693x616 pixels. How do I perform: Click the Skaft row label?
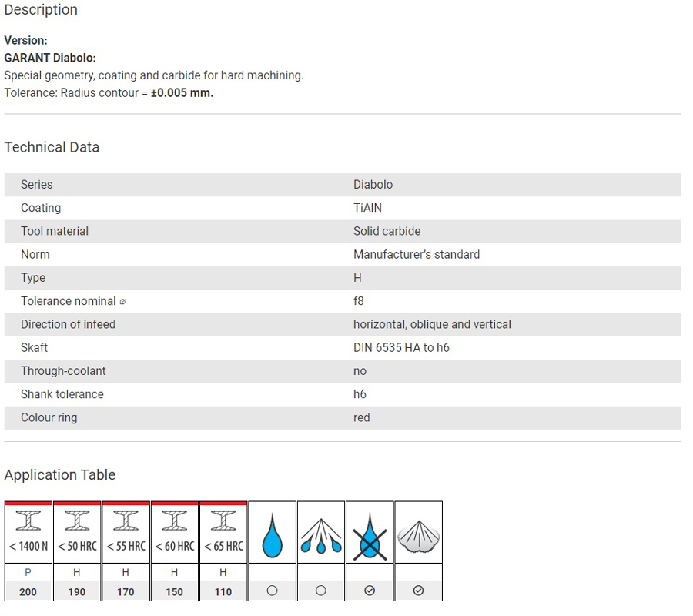coord(34,348)
